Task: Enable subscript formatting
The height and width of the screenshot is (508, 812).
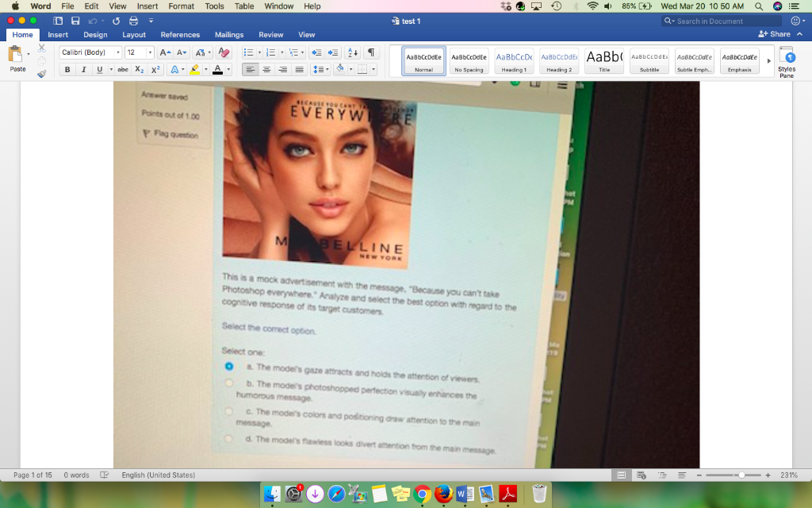Action: (x=140, y=68)
